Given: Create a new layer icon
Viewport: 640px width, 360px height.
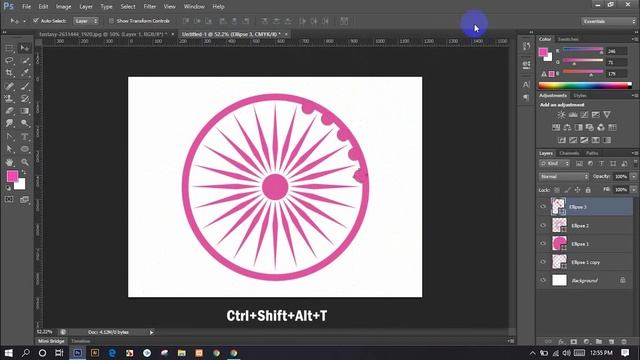Looking at the screenshot, I should [611, 341].
